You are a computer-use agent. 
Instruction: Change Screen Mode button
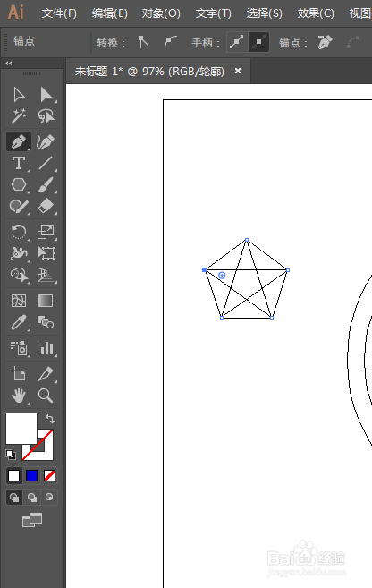pyautogui.click(x=32, y=520)
